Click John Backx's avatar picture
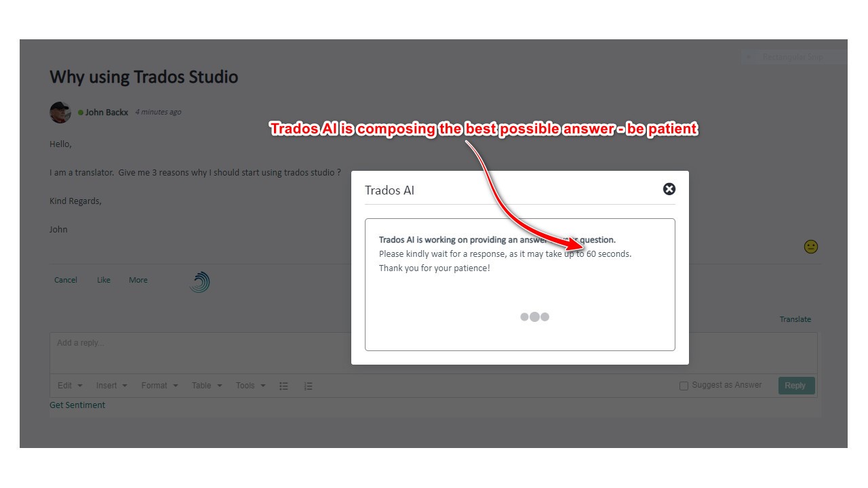The width and height of the screenshot is (868, 488). tap(60, 113)
